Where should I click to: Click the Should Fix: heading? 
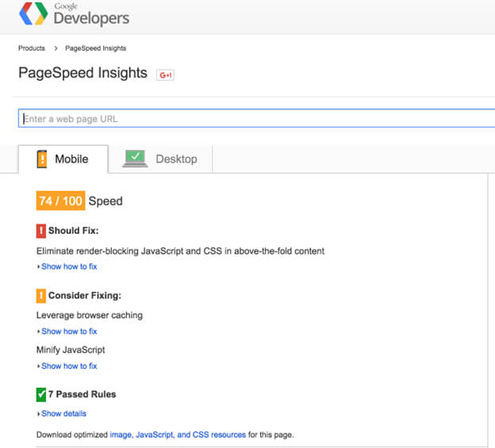(x=74, y=231)
